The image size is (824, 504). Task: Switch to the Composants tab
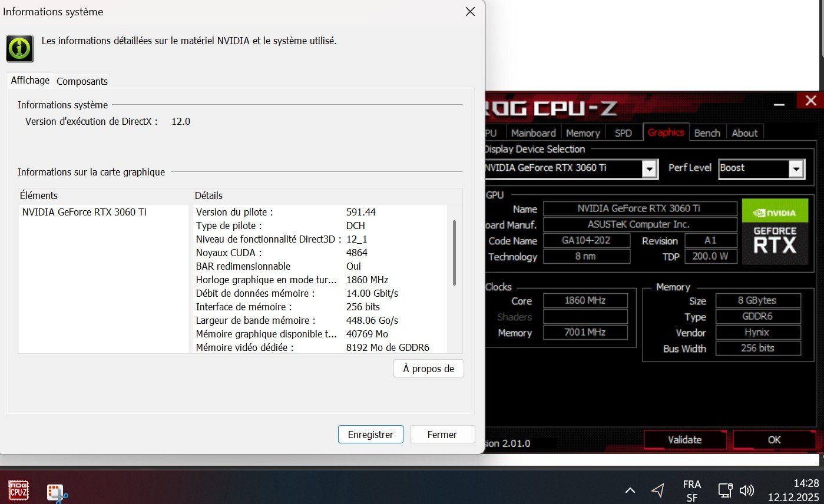(x=82, y=81)
